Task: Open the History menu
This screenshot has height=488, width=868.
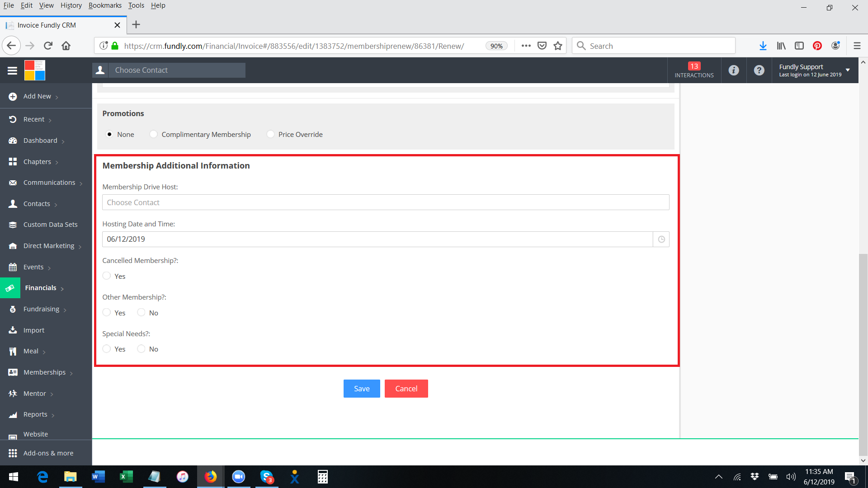Action: click(x=71, y=5)
